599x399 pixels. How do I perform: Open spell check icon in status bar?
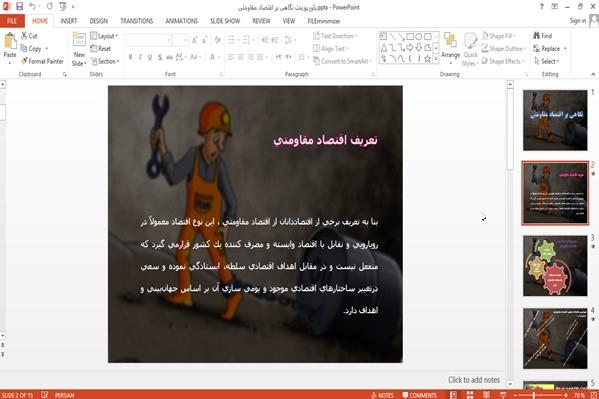44,395
